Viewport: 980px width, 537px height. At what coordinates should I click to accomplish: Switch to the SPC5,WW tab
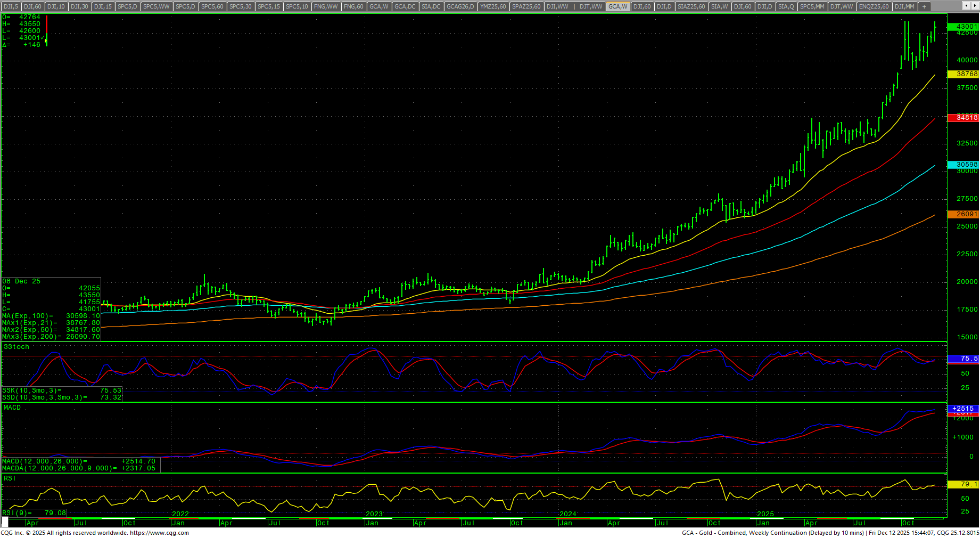point(156,6)
